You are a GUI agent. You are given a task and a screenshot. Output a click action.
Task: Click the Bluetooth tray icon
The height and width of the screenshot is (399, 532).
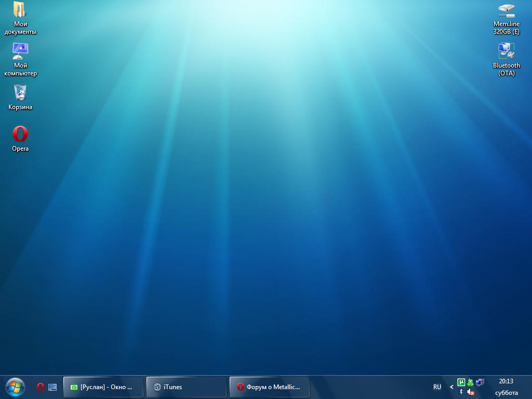point(461,392)
